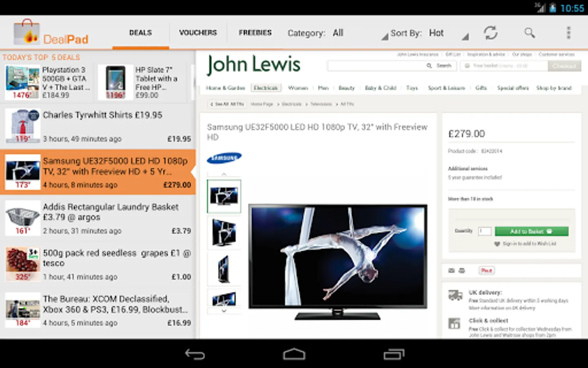Select the Addis Rectangular Laundry Basket deal
Screen dimensions: 588x368
click(98, 218)
